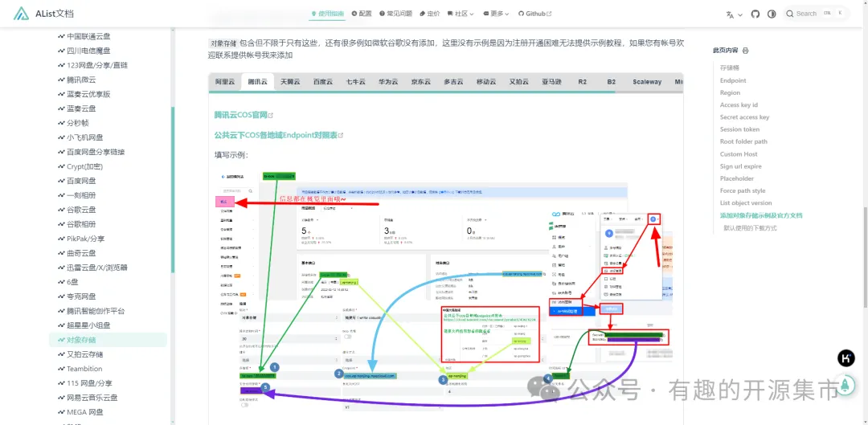Image resolution: width=868 pixels, height=425 pixels.
Task: Open 配置 in the top navigation
Action: (362, 14)
